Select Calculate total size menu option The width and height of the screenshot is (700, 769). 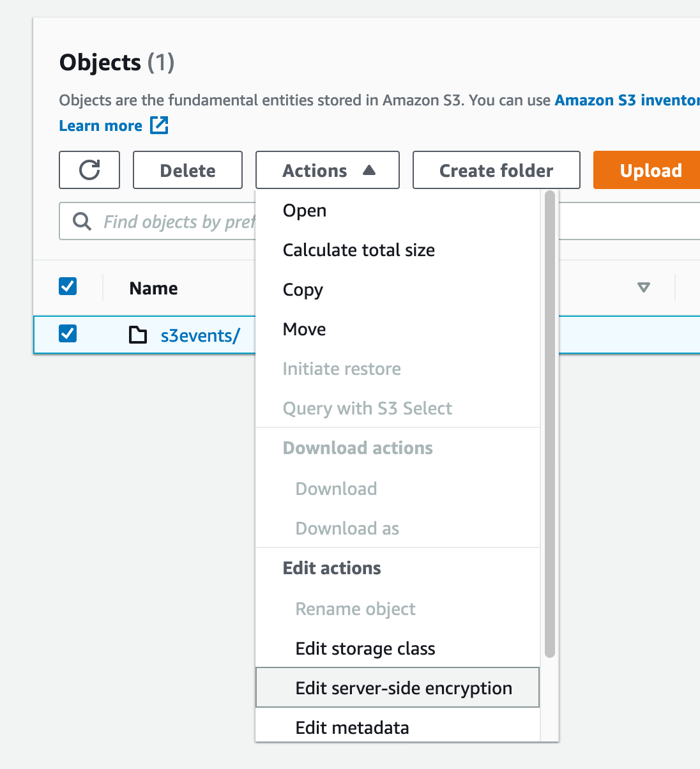[358, 250]
